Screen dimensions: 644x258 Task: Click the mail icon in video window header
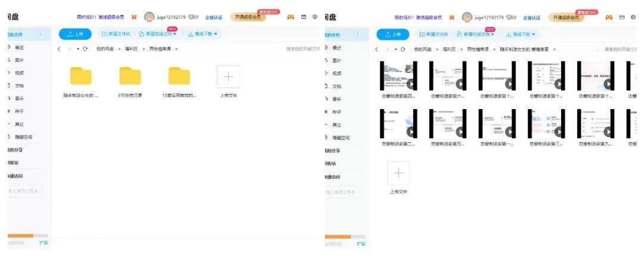(622, 17)
